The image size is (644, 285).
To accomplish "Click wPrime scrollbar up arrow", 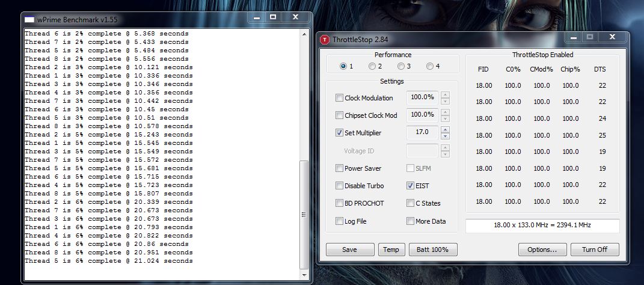I will click(304, 34).
